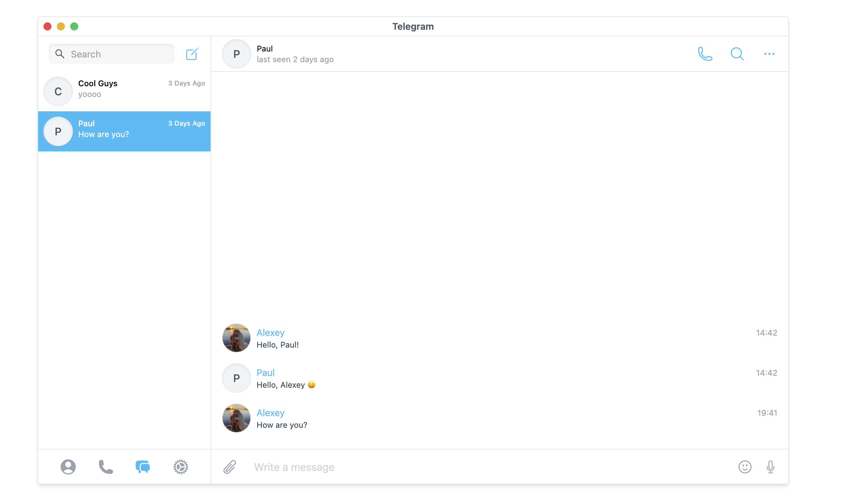Click the paperclip attach file icon
Image resolution: width=861 pixels, height=504 pixels.
pos(230,467)
